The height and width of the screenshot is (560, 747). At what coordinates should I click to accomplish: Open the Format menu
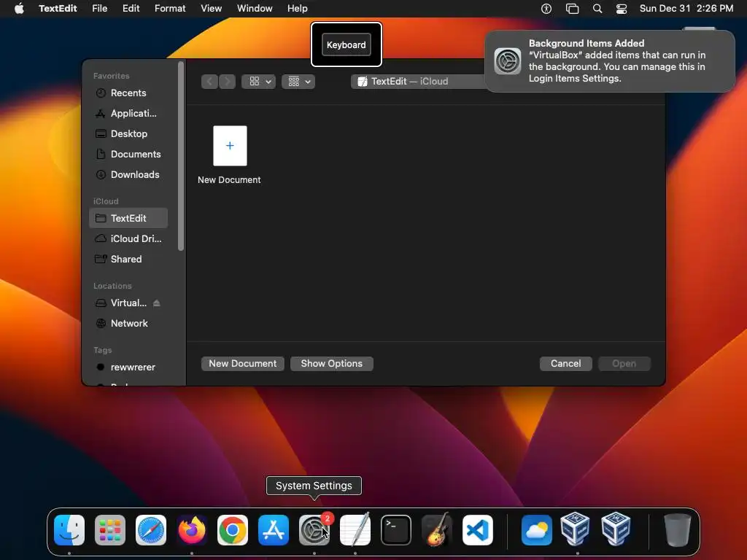[x=170, y=8]
